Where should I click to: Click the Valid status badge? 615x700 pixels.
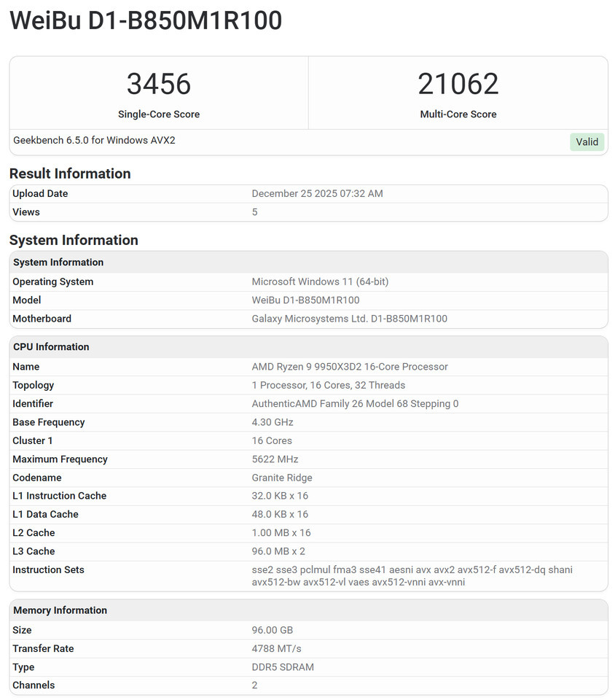(x=587, y=141)
